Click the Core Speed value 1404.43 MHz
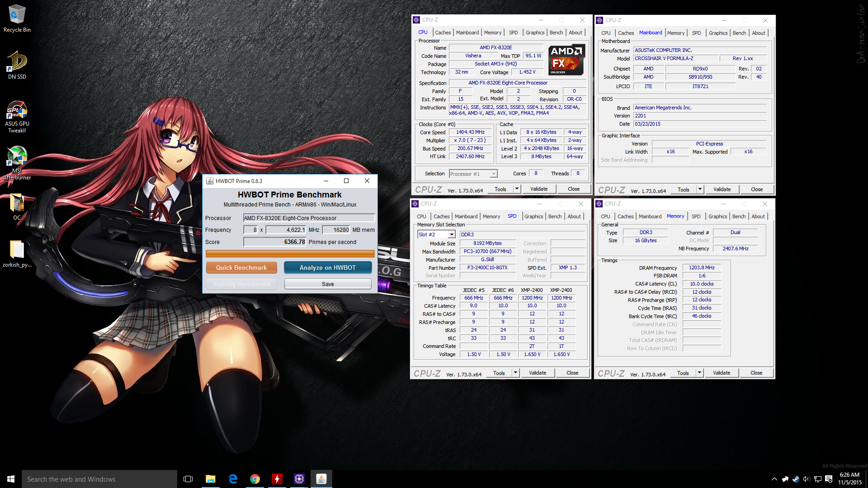The height and width of the screenshot is (488, 868). tap(470, 132)
